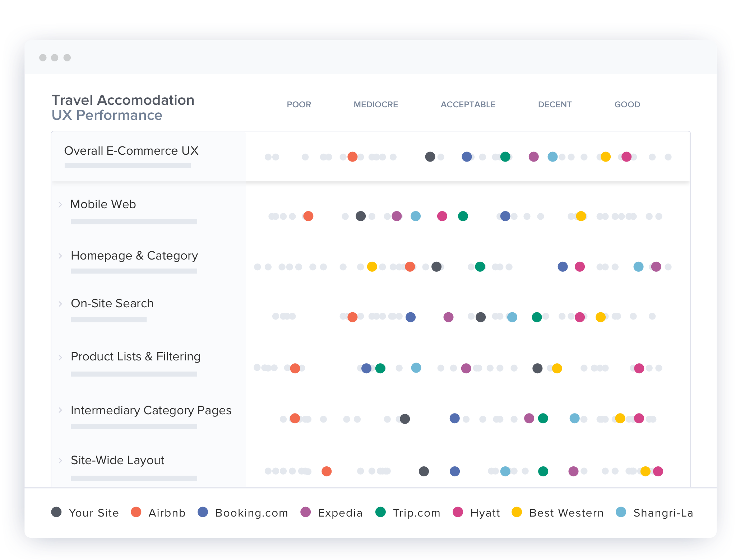
Task: Click Hyatt legend pink dot
Action: pos(458,512)
